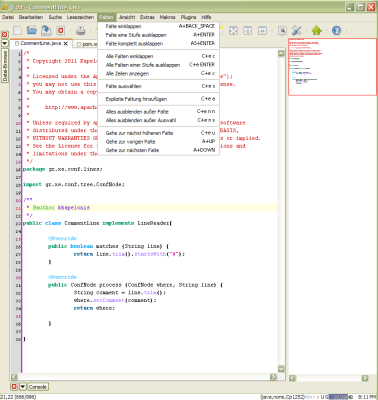378x400 pixels.
Task: Close the CommentLine.java tab
Action: [66, 44]
